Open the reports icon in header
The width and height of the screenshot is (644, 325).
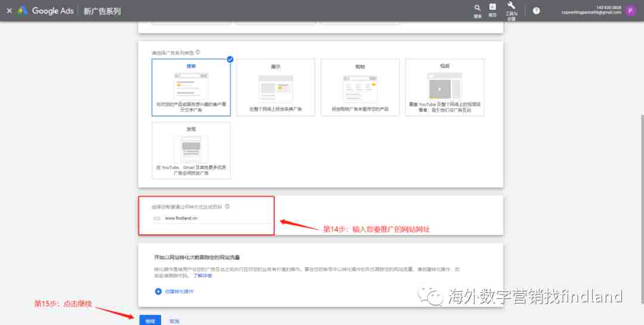pyautogui.click(x=493, y=10)
